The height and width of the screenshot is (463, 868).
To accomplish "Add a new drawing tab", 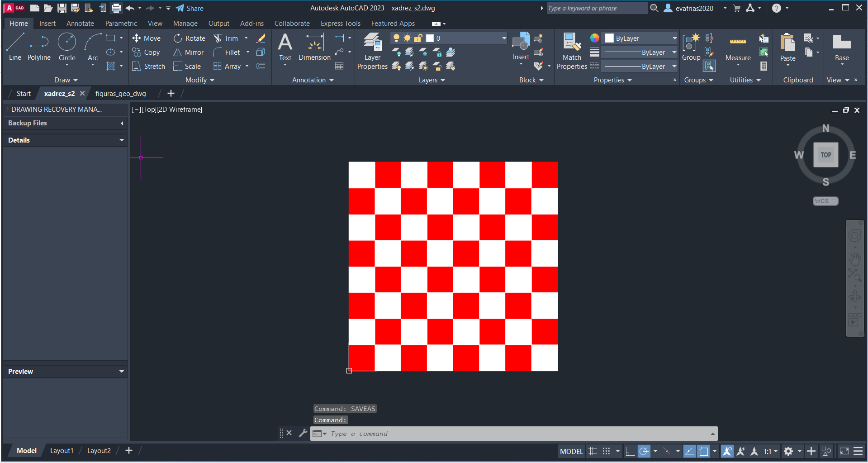I will pyautogui.click(x=171, y=93).
